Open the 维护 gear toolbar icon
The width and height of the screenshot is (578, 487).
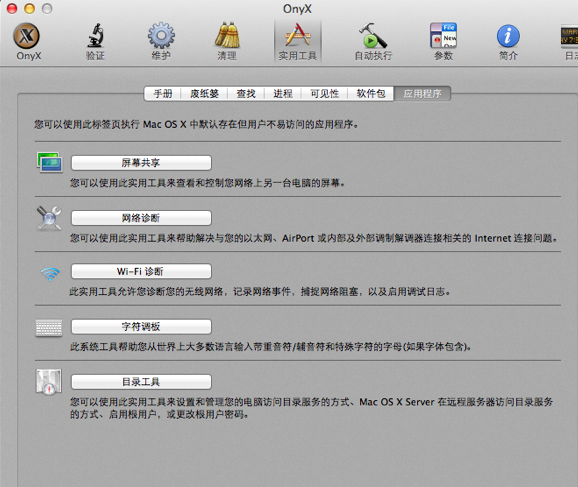coord(161,36)
